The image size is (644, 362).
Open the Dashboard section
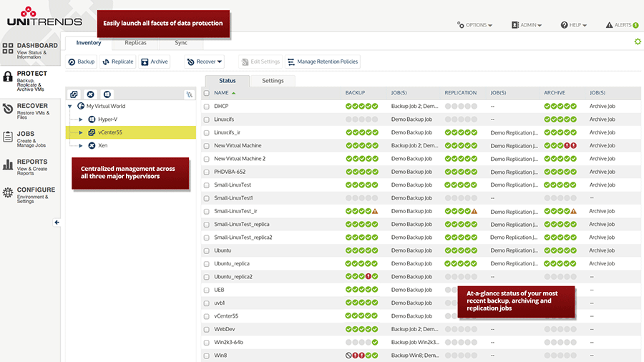[30, 50]
